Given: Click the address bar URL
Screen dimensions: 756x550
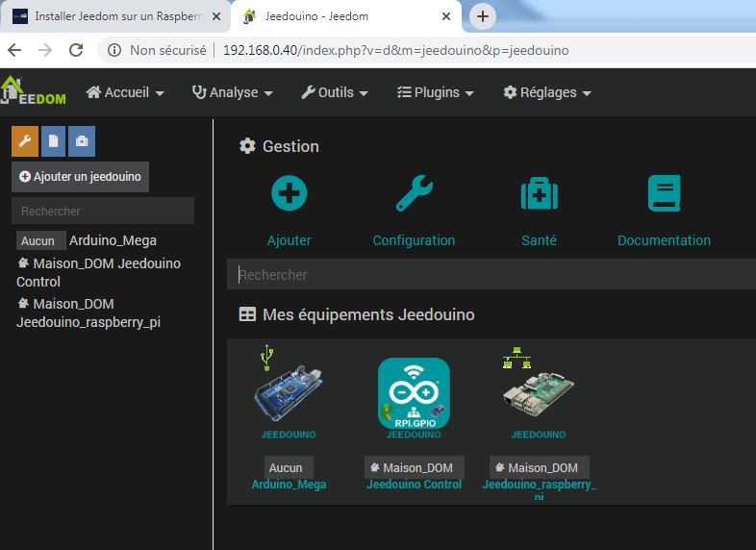Looking at the screenshot, I should (x=396, y=50).
